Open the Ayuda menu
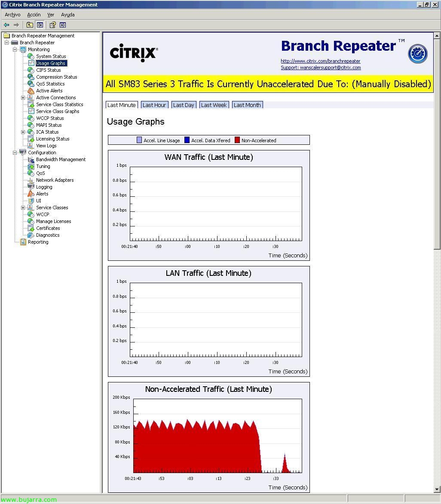 click(67, 15)
